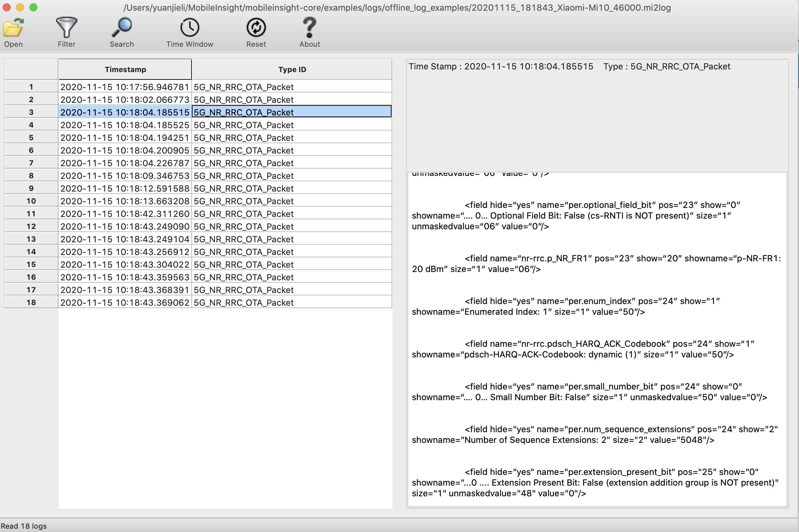The image size is (799, 532).
Task: Select timestamp 2020-11-15 10:18:04.185525
Action: pos(125,125)
